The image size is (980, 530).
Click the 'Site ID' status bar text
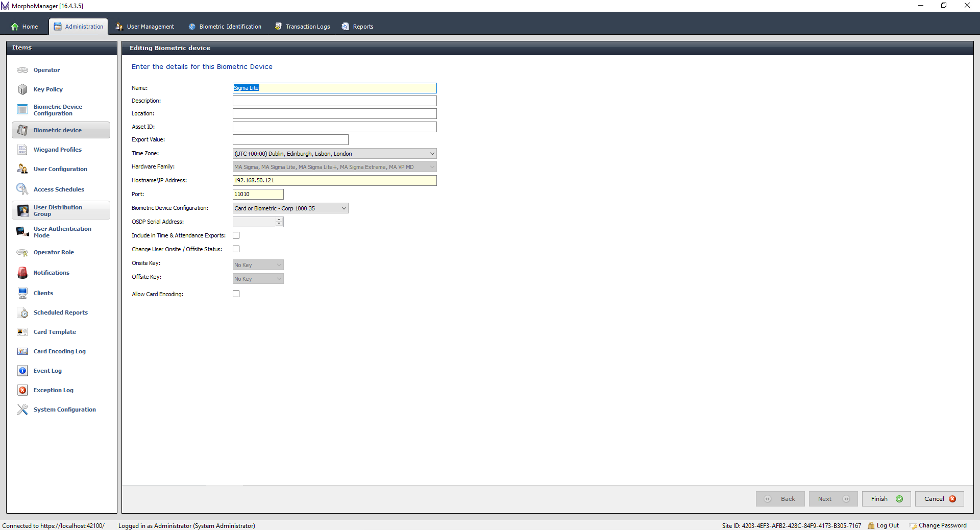tap(791, 525)
